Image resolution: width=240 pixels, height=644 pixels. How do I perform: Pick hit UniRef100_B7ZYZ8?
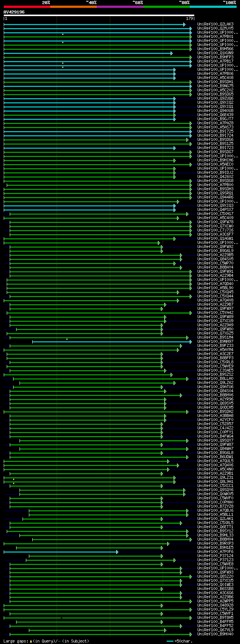[215, 507]
